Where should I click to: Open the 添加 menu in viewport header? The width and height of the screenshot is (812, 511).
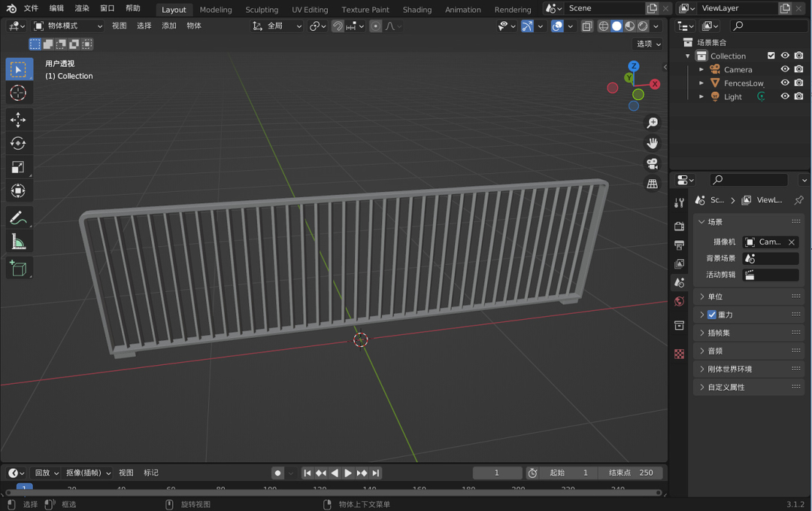169,26
